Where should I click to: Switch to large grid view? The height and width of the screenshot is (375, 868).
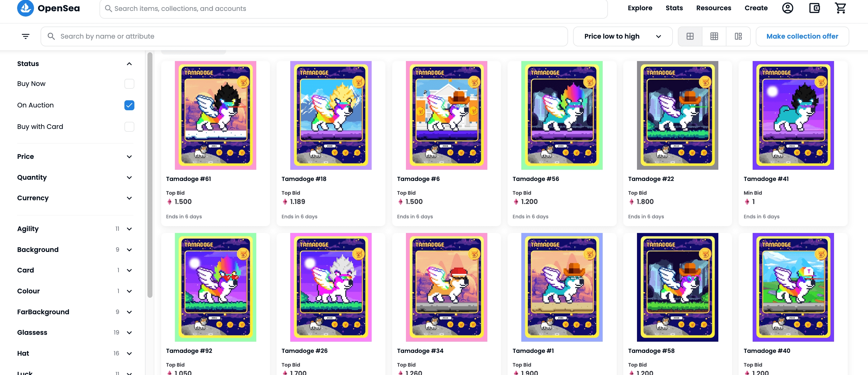(690, 36)
